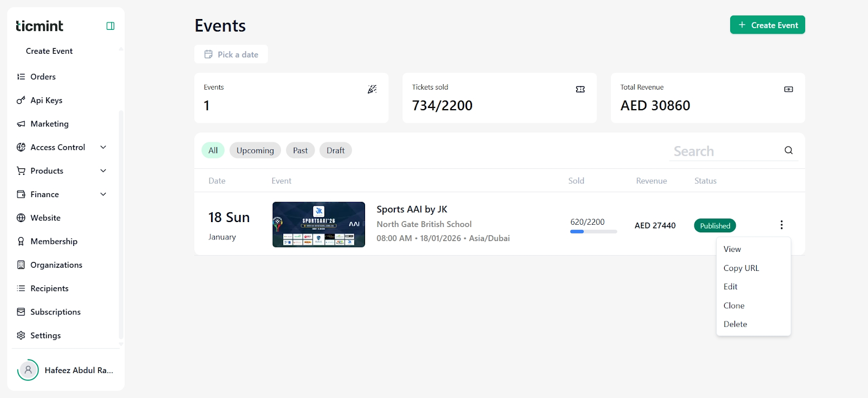This screenshot has height=398, width=868.
Task: Select the Upcoming filter tab
Action: tap(255, 150)
